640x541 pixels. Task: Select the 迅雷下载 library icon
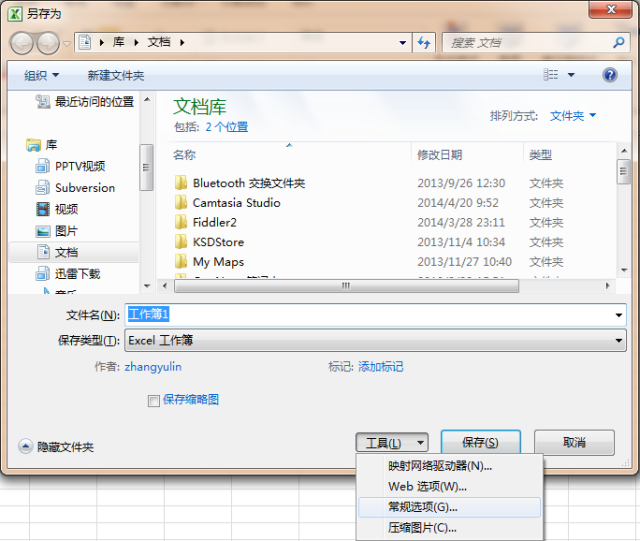pyautogui.click(x=42, y=274)
